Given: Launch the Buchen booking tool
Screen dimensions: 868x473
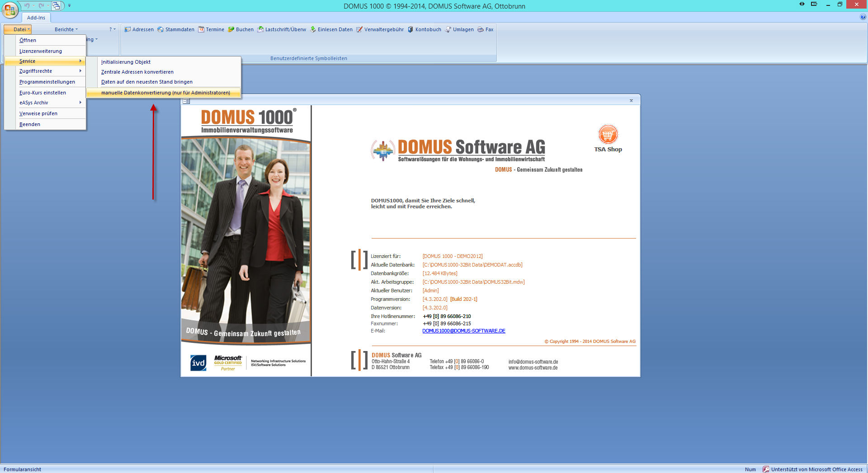Looking at the screenshot, I should pos(241,29).
